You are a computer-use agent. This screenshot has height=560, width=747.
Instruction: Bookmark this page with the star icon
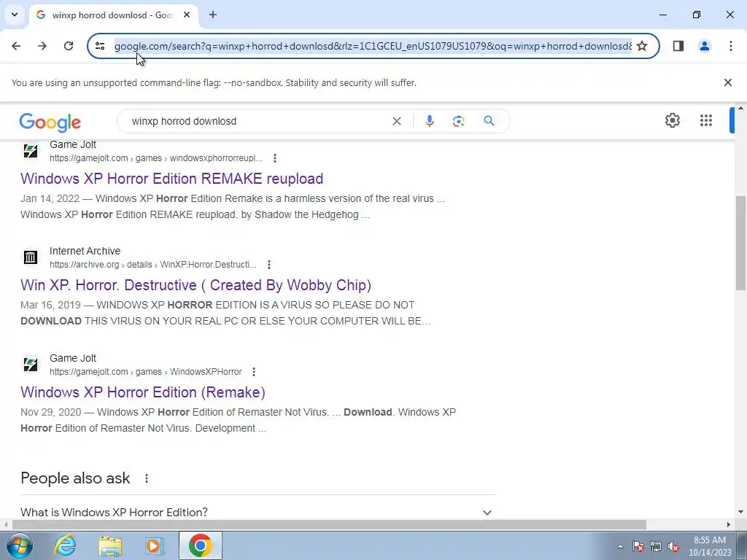pos(642,46)
